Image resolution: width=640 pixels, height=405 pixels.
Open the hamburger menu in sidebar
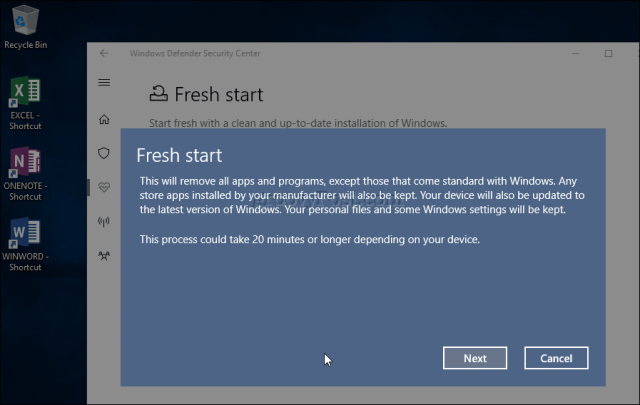[104, 82]
